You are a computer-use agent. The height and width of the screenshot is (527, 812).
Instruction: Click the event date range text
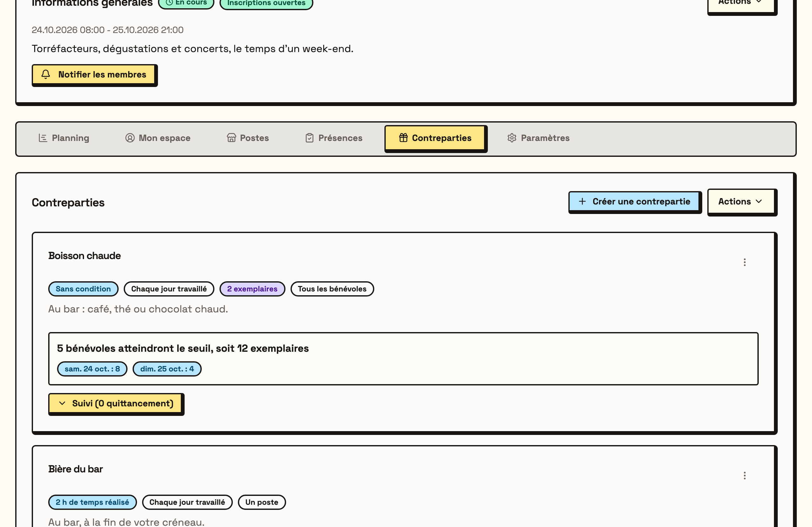coord(108,30)
